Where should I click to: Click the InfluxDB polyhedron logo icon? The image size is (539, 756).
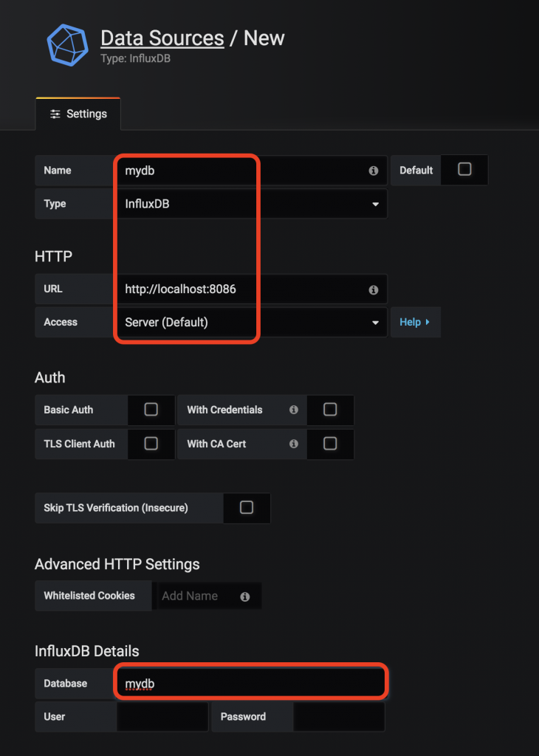[x=67, y=45]
